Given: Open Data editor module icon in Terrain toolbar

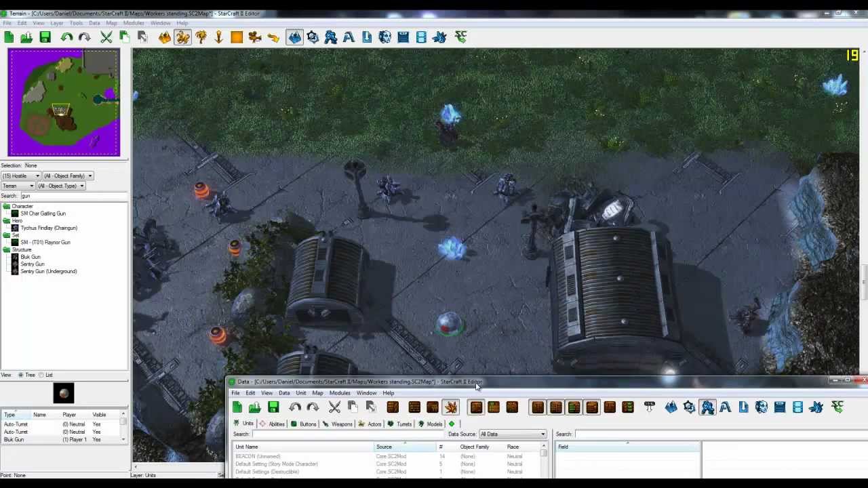Looking at the screenshot, I should click(x=331, y=37).
